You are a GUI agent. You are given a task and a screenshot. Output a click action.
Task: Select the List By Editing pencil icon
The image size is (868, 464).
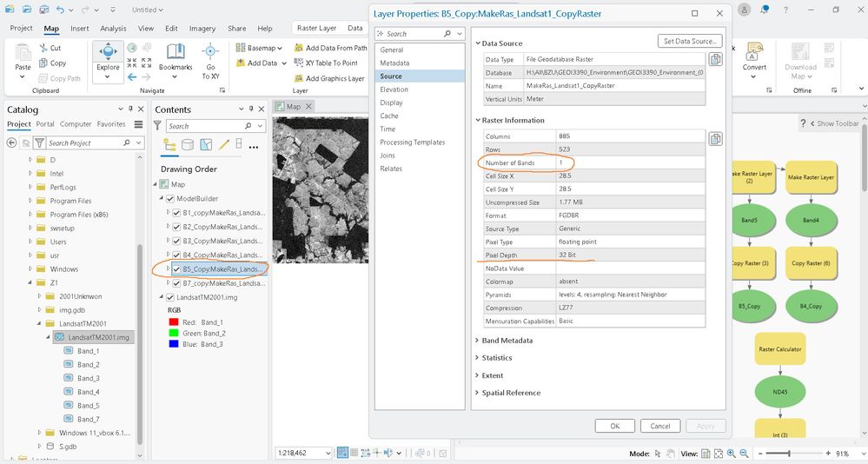pos(224,145)
